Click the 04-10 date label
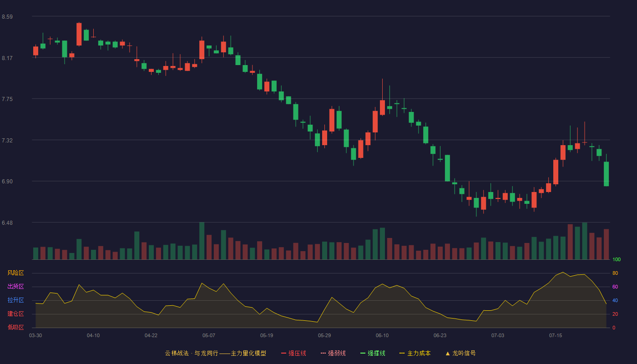The image size is (637, 364). coord(93,335)
